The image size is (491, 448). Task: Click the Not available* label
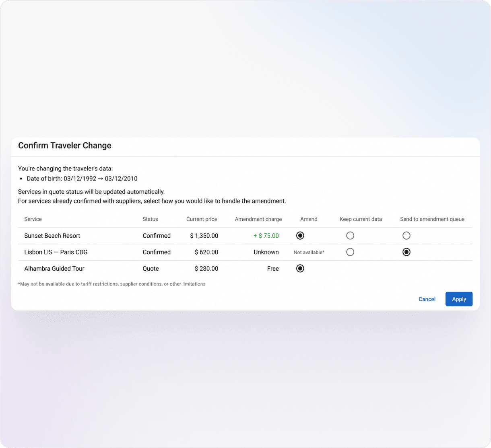(x=309, y=252)
